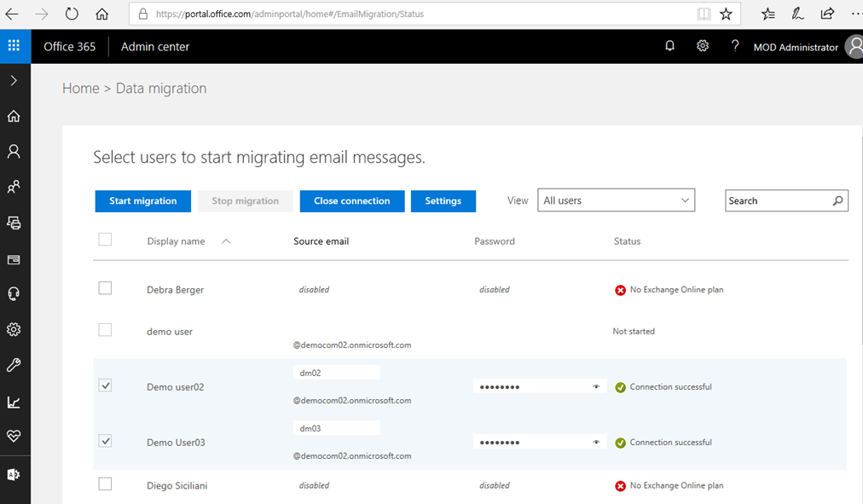Open migration Settings button
The image size is (863, 504).
[x=443, y=201]
